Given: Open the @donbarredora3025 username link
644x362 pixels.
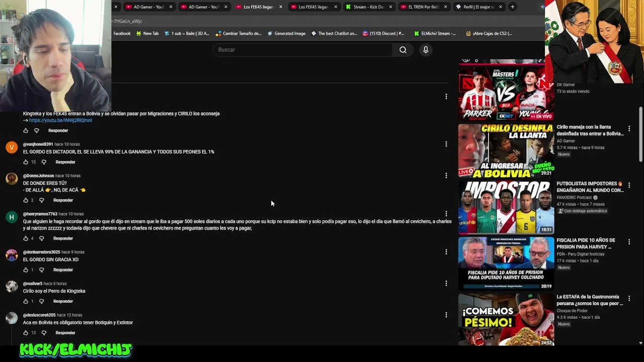Looking at the screenshot, I should [41, 252].
